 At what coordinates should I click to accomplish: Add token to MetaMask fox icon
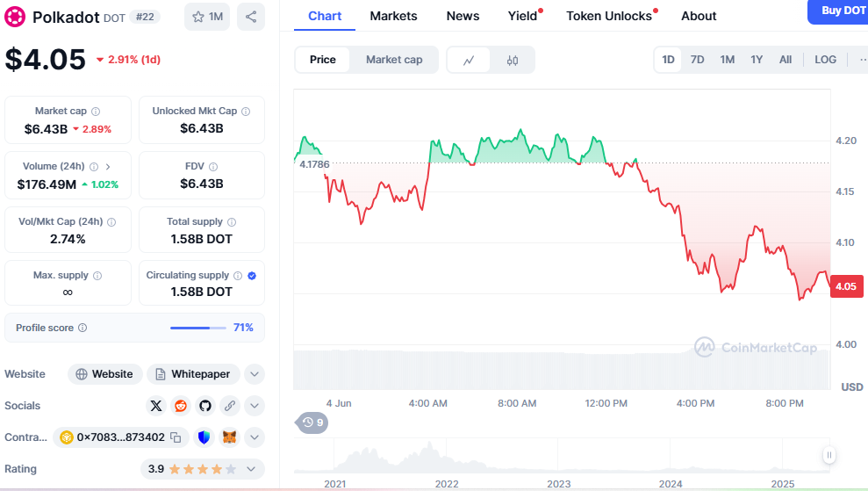point(229,437)
